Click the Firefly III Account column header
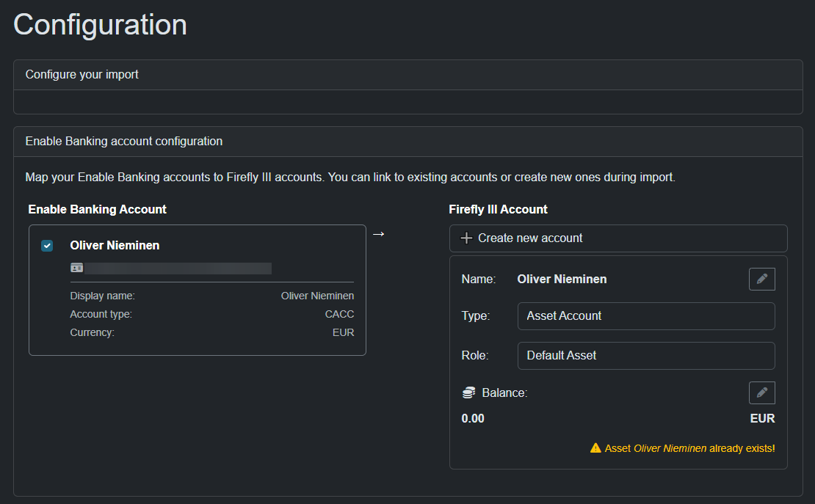Screen dimensions: 815x504 (499, 209)
